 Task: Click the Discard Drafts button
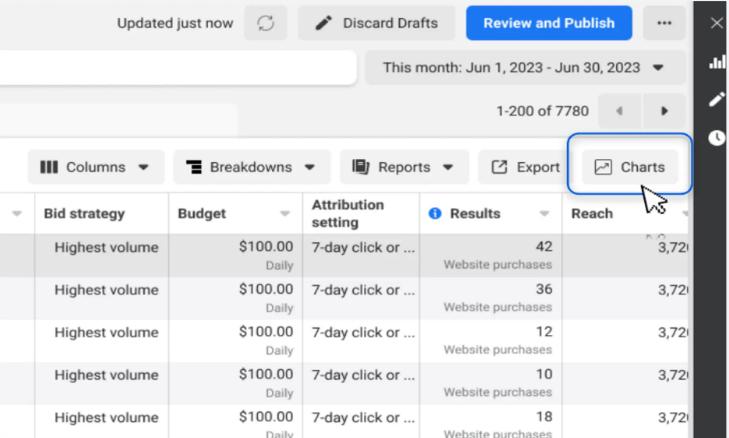pyautogui.click(x=376, y=23)
